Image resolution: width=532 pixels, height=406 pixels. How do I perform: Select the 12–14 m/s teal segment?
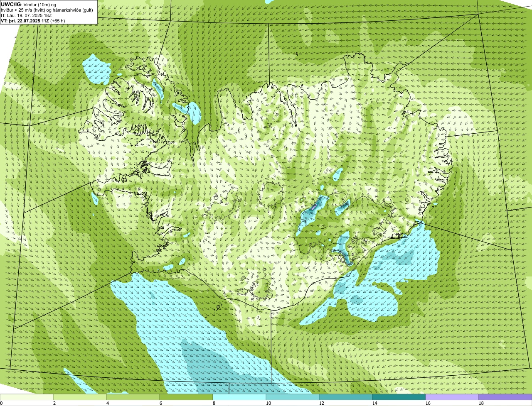coord(346,397)
